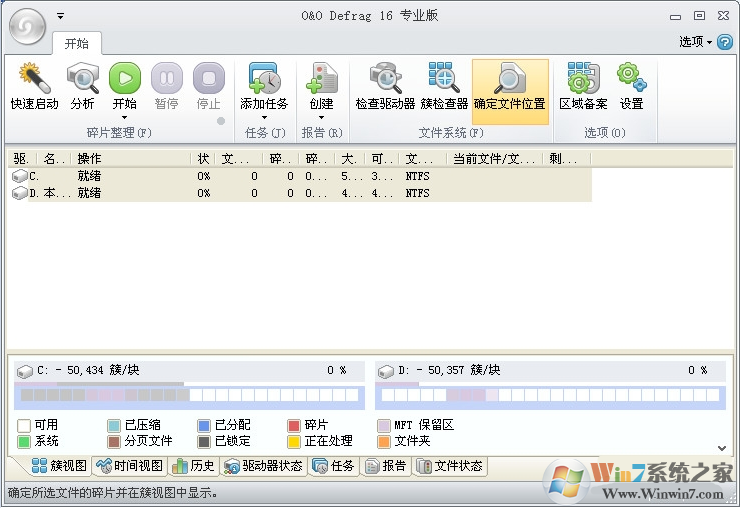Click the green 系统 legend swatch

(24, 441)
